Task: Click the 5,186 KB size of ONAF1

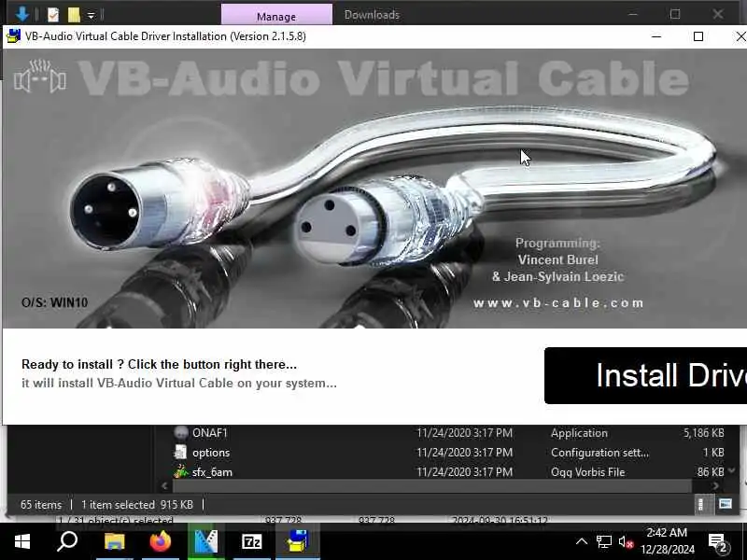Action: coord(704,433)
